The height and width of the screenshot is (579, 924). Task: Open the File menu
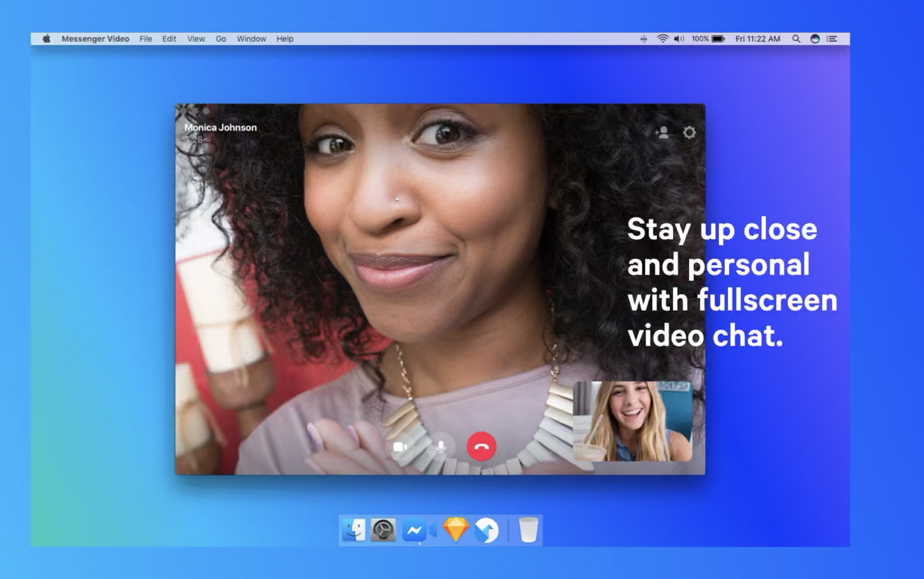[x=146, y=39]
